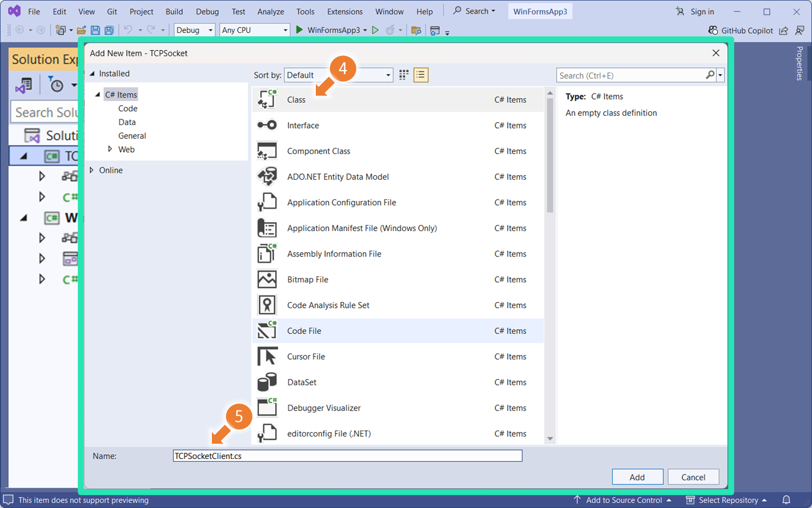Viewport: 812px width, 508px height.
Task: Click the Open File toolbar icon
Action: (81, 30)
